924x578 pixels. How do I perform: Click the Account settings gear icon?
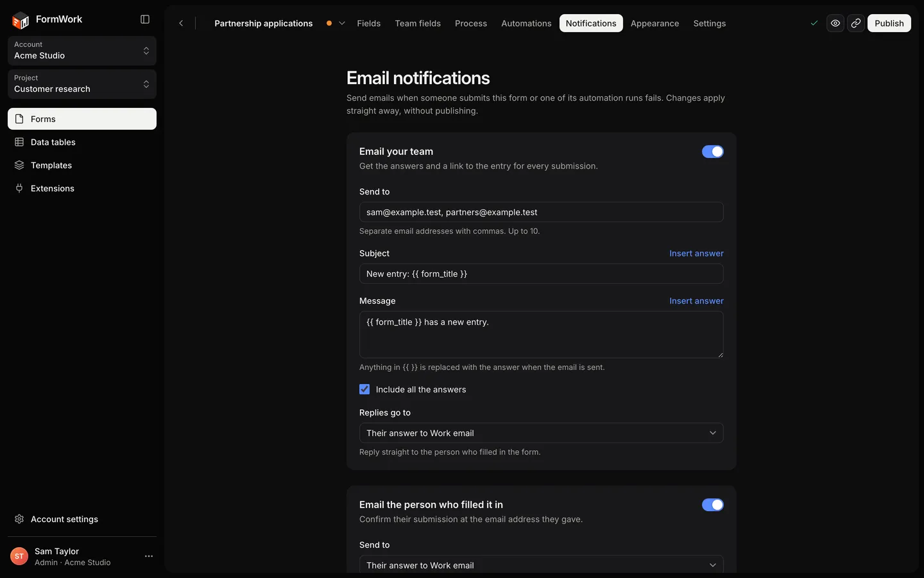pyautogui.click(x=19, y=519)
